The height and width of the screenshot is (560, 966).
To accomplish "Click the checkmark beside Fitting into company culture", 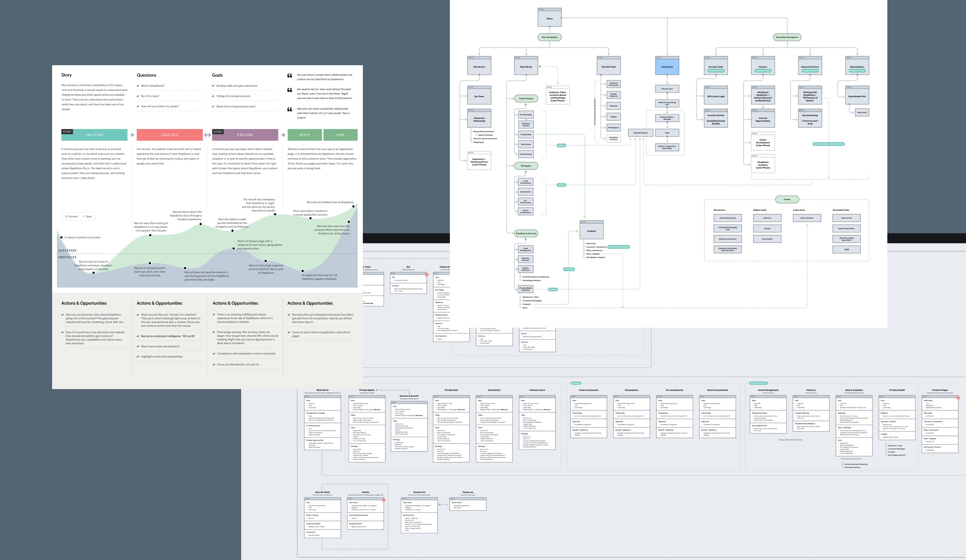I will pyautogui.click(x=213, y=96).
